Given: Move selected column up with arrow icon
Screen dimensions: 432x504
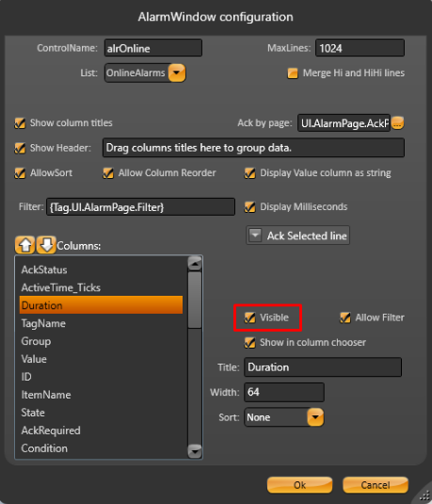Looking at the screenshot, I should 24,245.
